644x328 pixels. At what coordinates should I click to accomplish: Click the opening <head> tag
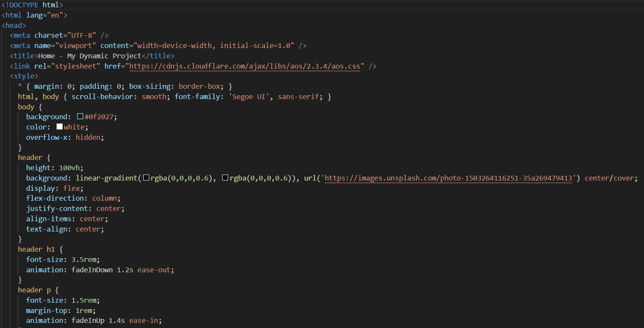click(x=14, y=25)
